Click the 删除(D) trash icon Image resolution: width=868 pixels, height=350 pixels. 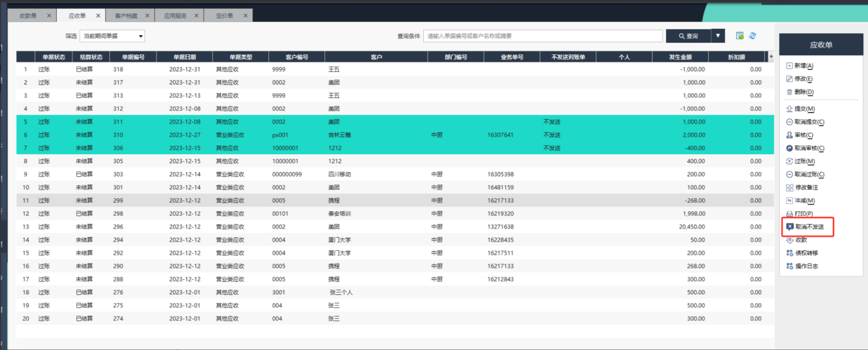point(789,92)
